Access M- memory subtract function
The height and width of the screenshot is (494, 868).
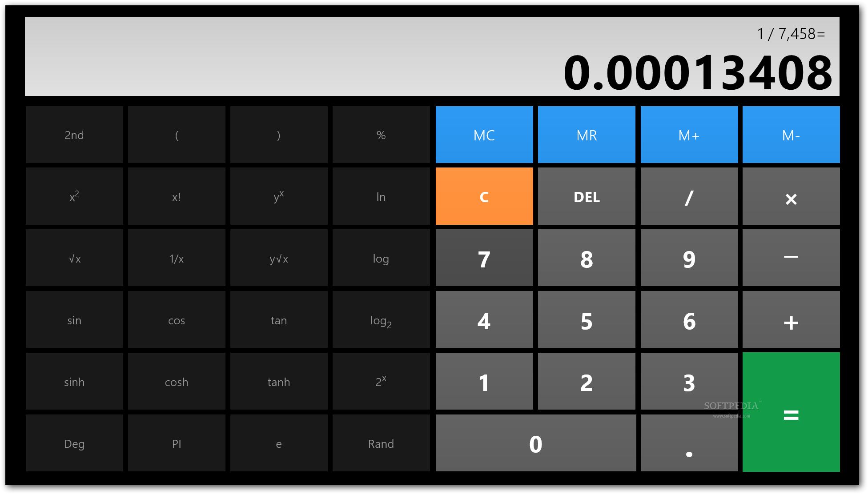click(x=791, y=134)
